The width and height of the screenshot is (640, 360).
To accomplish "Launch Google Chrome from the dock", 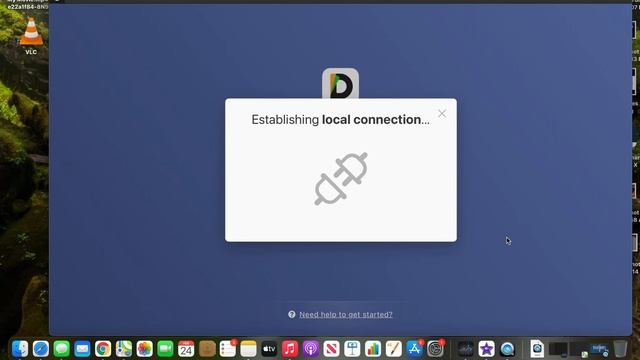I will (x=103, y=349).
